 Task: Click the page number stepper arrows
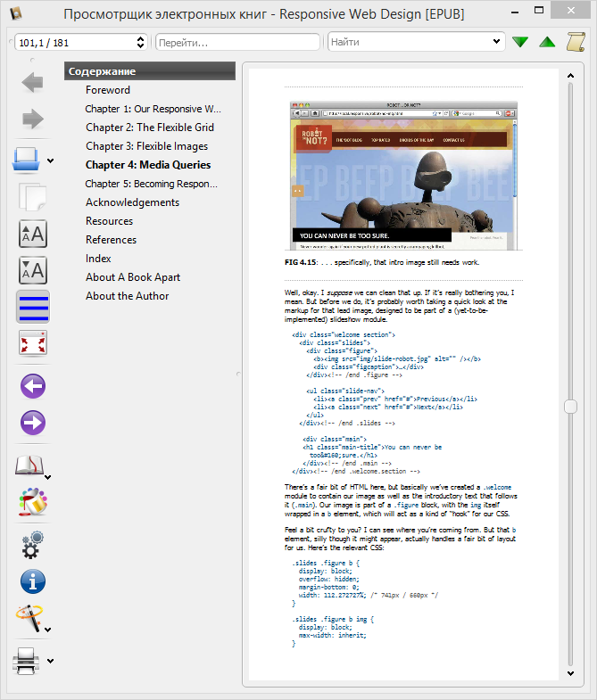(140, 43)
